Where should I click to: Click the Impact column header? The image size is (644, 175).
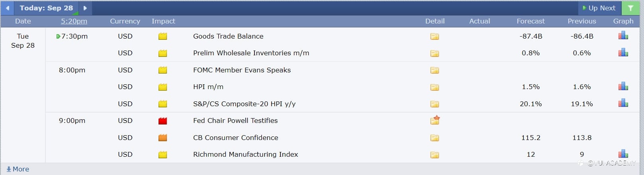click(163, 21)
